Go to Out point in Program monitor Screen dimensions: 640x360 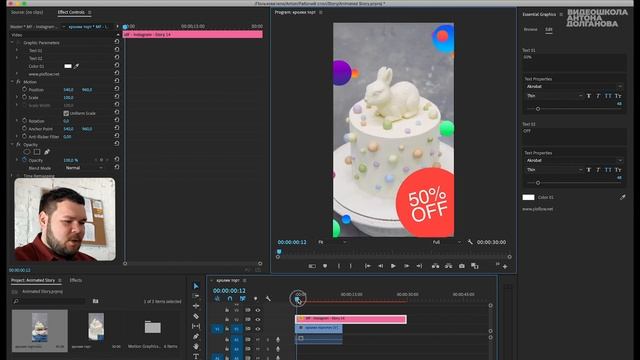point(419,266)
